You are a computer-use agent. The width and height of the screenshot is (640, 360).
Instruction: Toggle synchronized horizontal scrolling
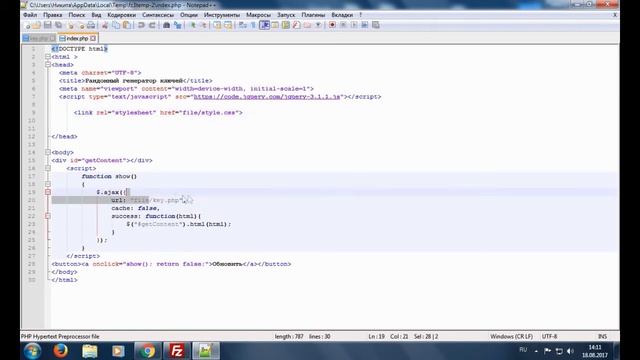point(228,25)
